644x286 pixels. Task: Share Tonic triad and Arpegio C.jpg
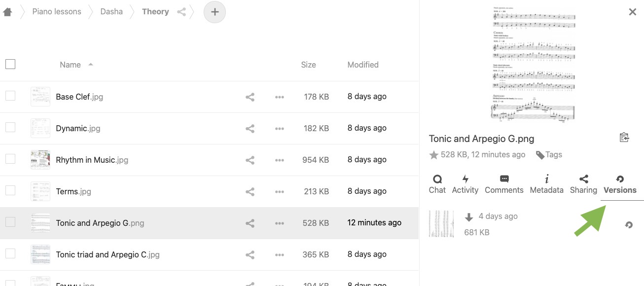[250, 255]
